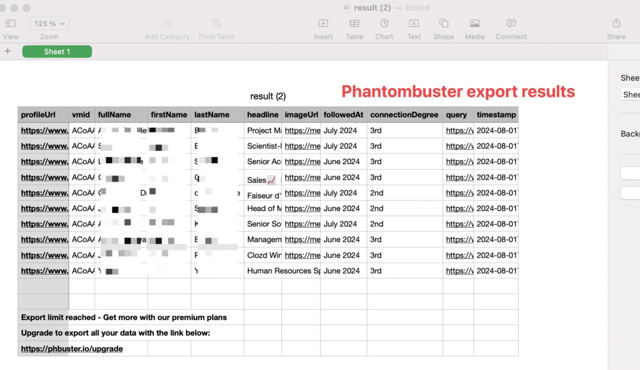Click the Senior So headline cell
This screenshot has width=640, height=370.
(x=263, y=224)
